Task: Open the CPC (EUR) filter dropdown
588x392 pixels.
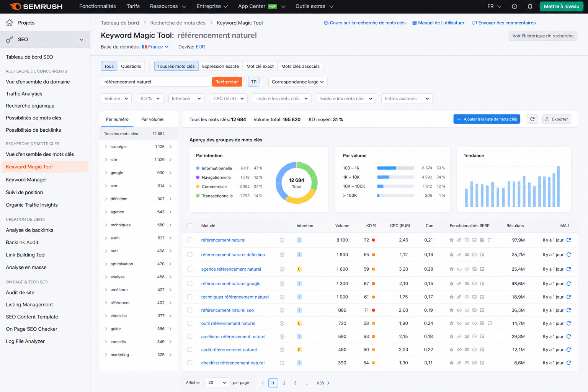Action: [x=229, y=98]
